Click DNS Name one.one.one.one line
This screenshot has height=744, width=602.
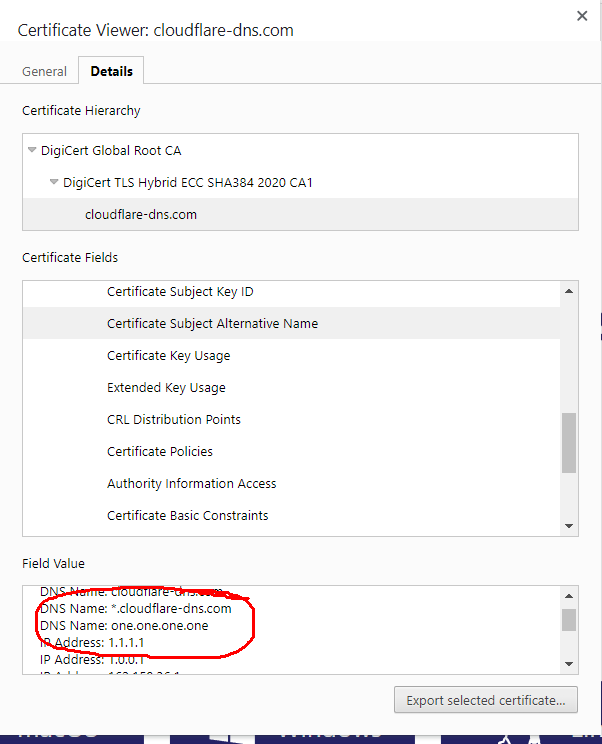124,626
